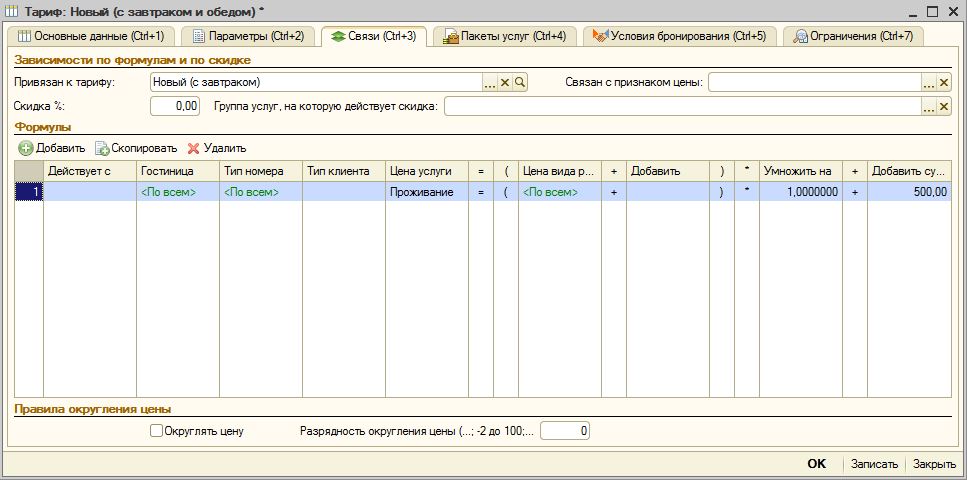Click the Разрядность округления цены field
Screen dimensions: 967x480
tap(565, 431)
